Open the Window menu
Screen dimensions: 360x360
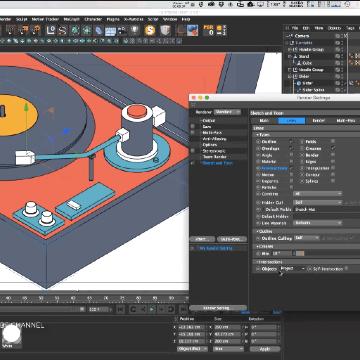[171, 19]
